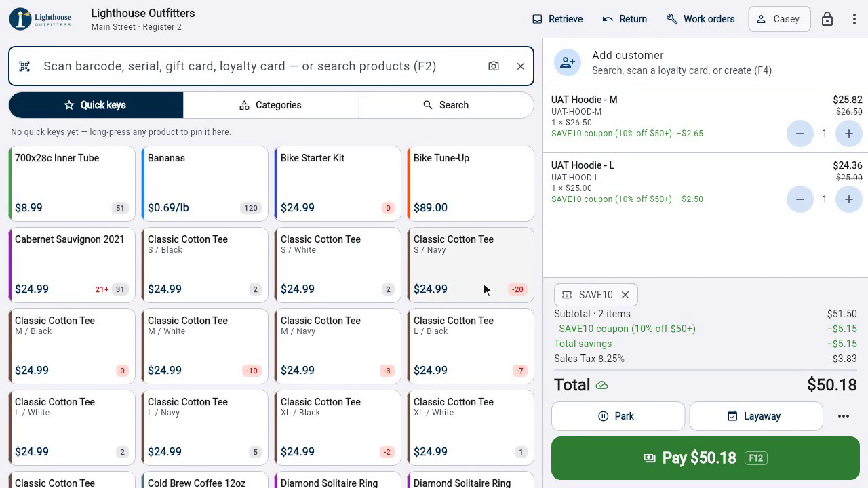This screenshot has width=868, height=488.
Task: Add Classic Cotton Tee L / Black
Action: [x=471, y=346]
